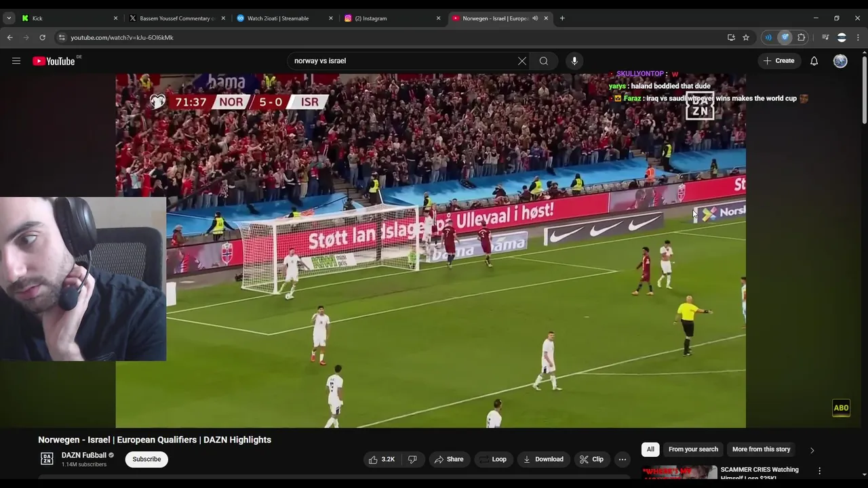Go to the YouTube home logo

[x=54, y=61]
